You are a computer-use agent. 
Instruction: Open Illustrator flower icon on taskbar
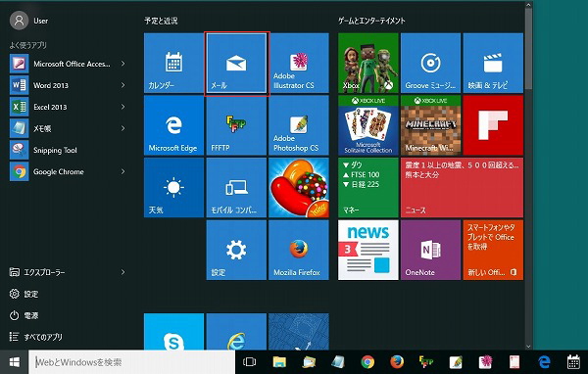[x=485, y=362]
